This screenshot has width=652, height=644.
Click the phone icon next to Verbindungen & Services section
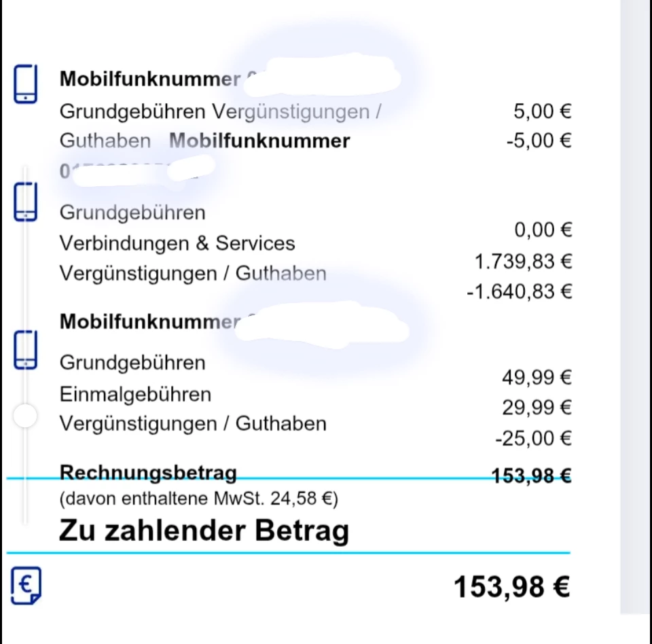click(x=25, y=201)
